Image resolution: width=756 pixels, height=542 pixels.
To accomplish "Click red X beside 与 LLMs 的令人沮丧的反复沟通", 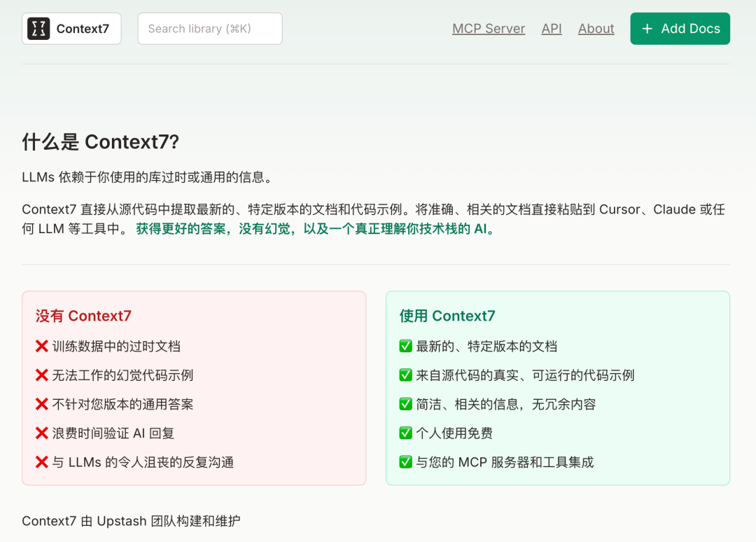I will pos(42,462).
